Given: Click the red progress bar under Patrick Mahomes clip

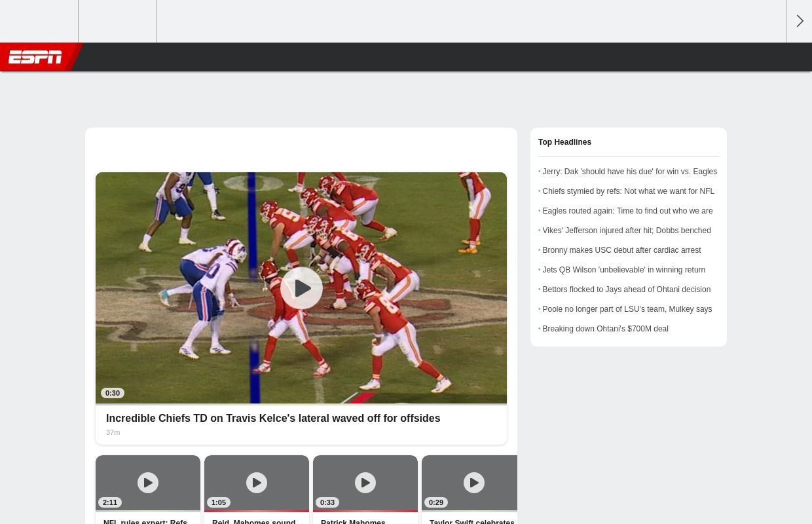Looking at the screenshot, I should (x=365, y=510).
